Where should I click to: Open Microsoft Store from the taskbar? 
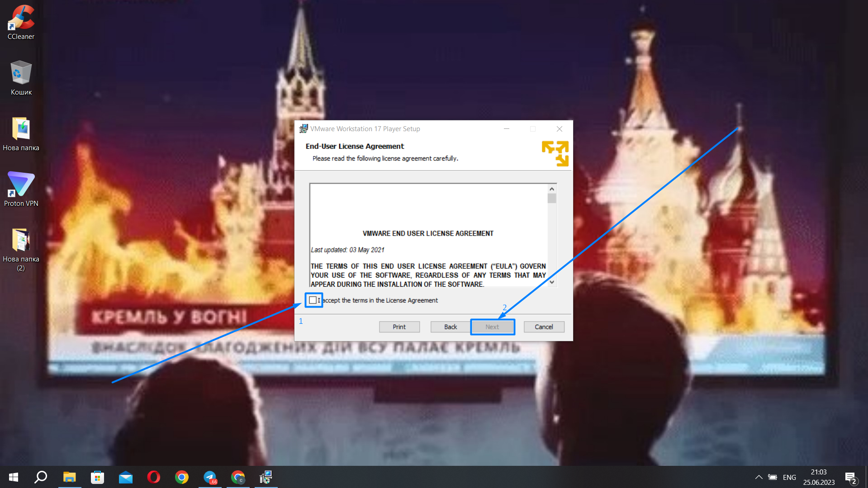97,477
